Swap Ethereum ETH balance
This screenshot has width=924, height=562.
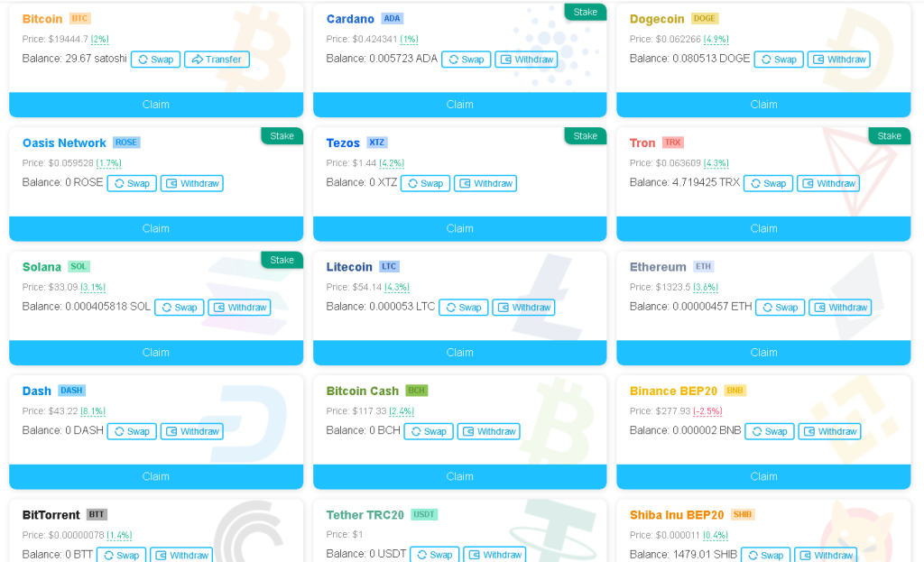click(x=781, y=308)
